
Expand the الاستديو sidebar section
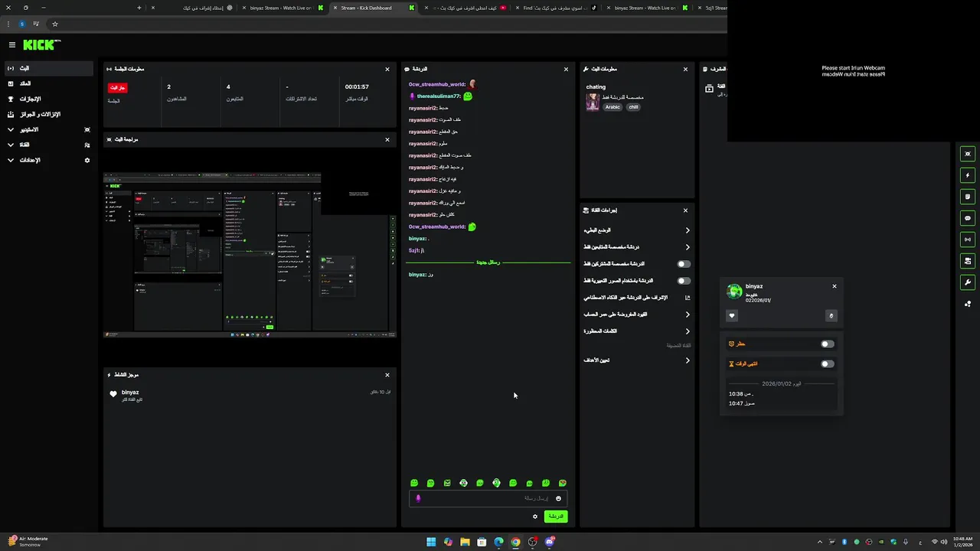49,129
